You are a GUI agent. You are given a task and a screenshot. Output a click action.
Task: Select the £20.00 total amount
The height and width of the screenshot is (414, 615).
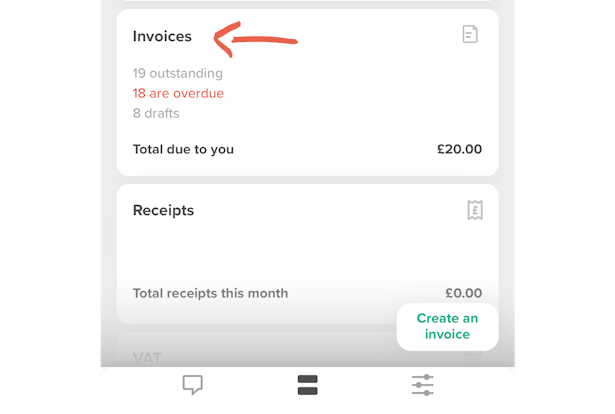point(459,149)
